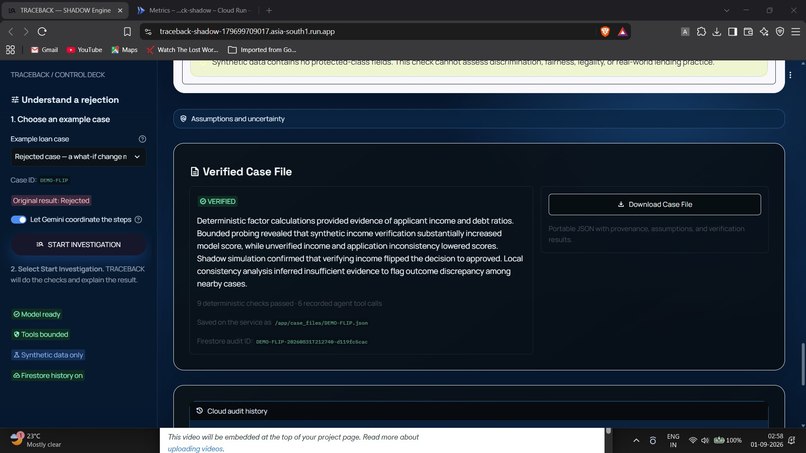Show hidden system tray icons
Viewport: 806px width, 453px height.
click(x=636, y=441)
